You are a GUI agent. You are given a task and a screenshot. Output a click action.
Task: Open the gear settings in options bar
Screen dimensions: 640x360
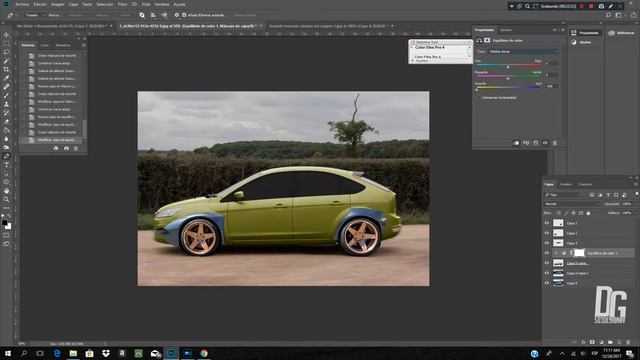[x=177, y=15]
